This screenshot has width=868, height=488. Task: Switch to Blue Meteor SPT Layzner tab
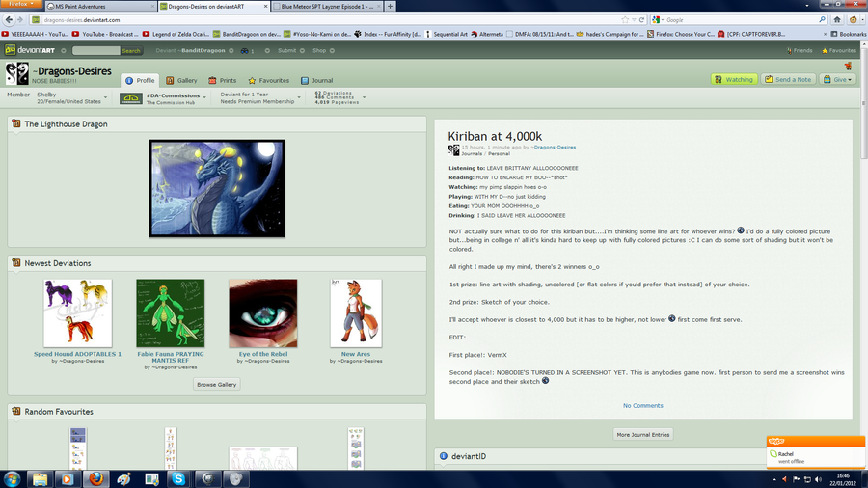click(x=327, y=7)
